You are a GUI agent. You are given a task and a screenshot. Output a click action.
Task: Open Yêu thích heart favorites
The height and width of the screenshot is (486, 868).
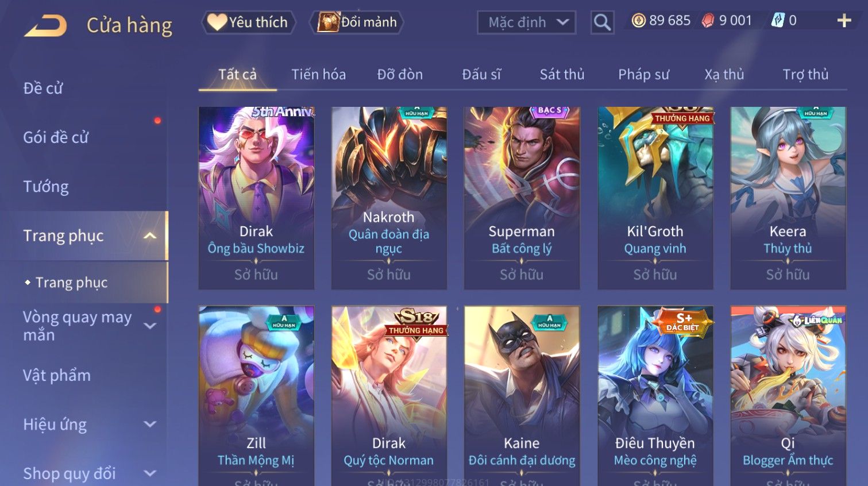[x=248, y=22]
